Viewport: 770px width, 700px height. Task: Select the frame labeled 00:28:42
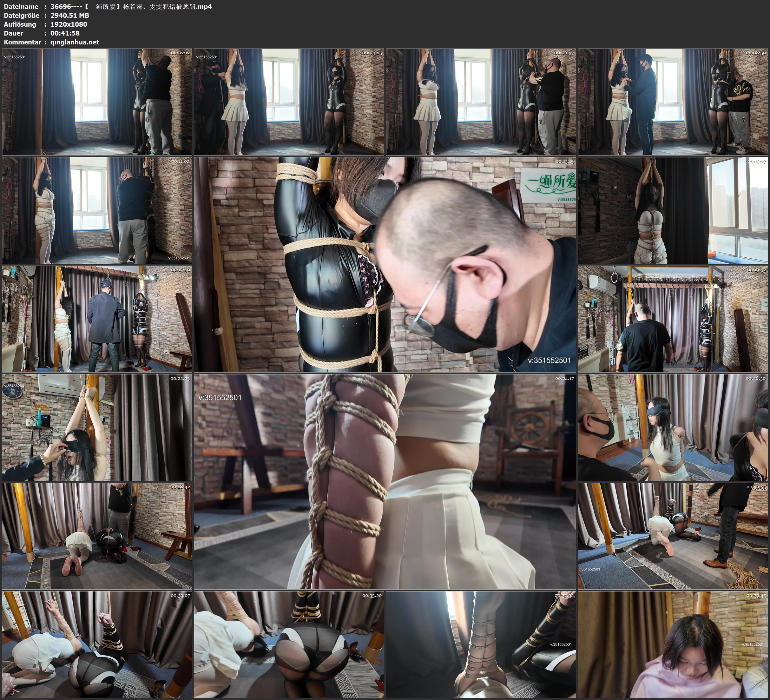(x=97, y=536)
